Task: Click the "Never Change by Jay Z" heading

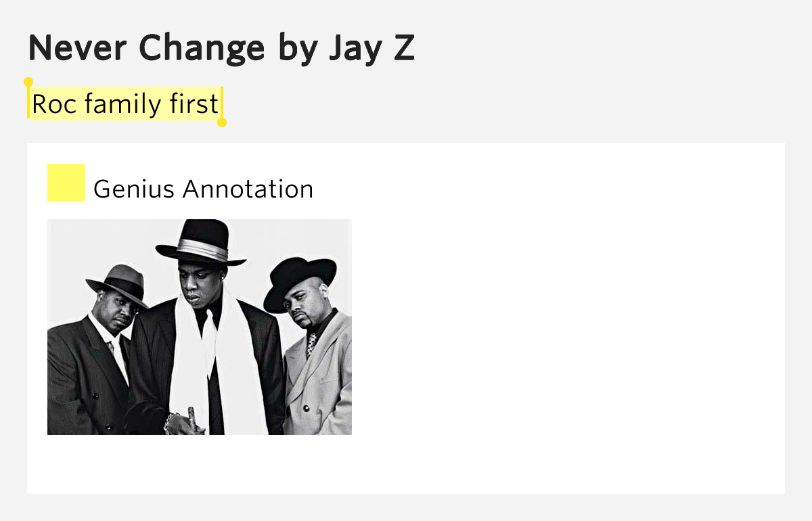Action: click(221, 48)
